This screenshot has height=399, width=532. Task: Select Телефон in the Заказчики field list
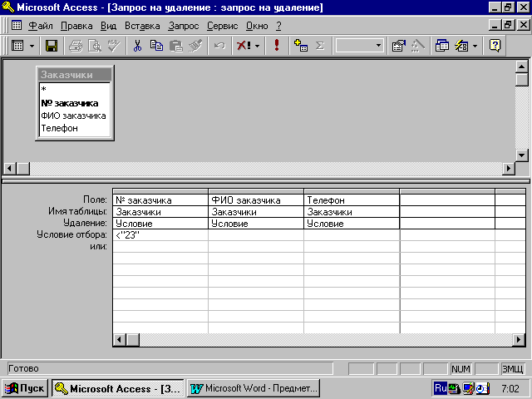75,128
